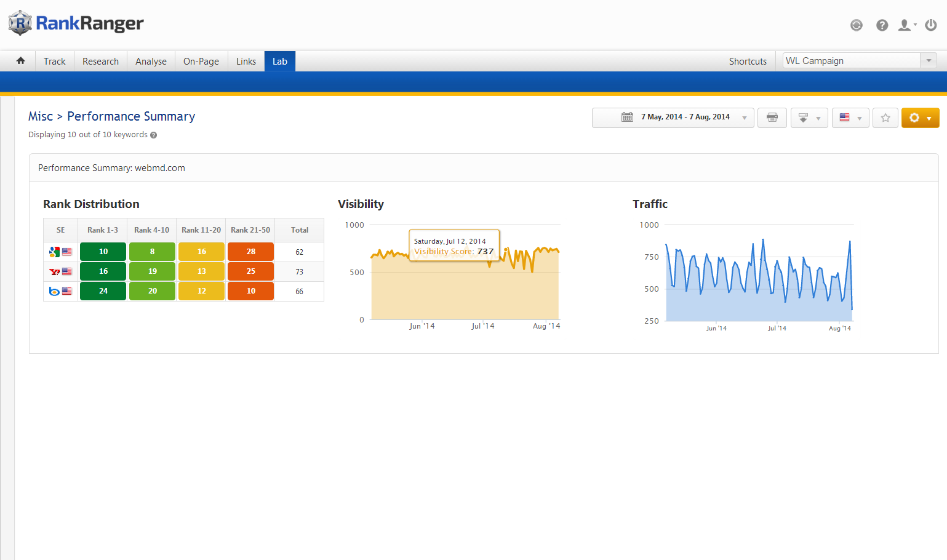
Task: Click the RankRanger logo
Action: [x=76, y=23]
